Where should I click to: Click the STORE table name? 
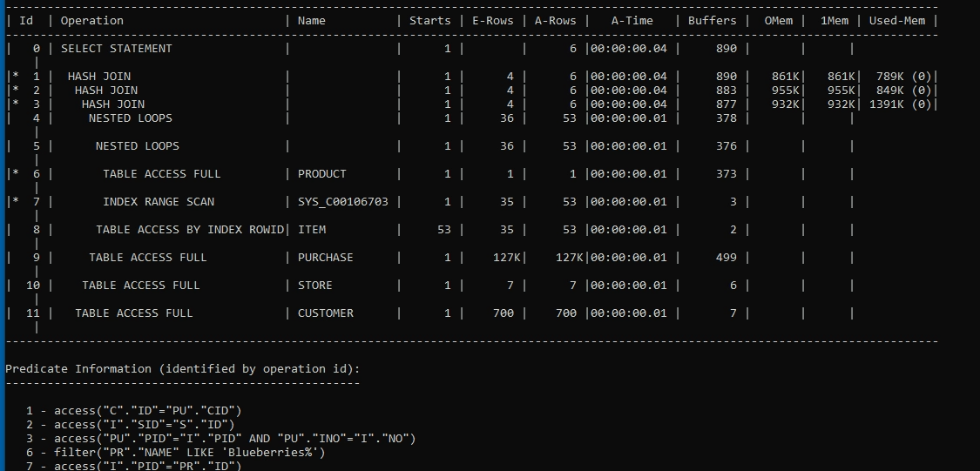315,285
